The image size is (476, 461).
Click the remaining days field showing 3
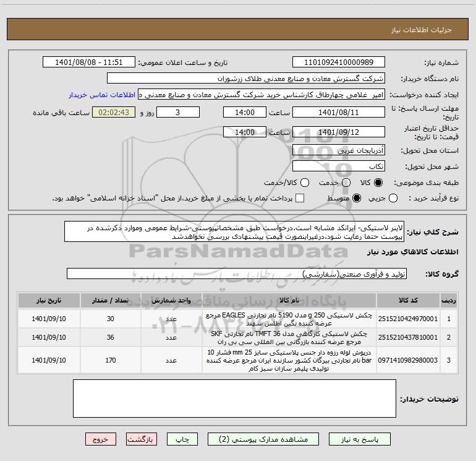tap(178, 112)
